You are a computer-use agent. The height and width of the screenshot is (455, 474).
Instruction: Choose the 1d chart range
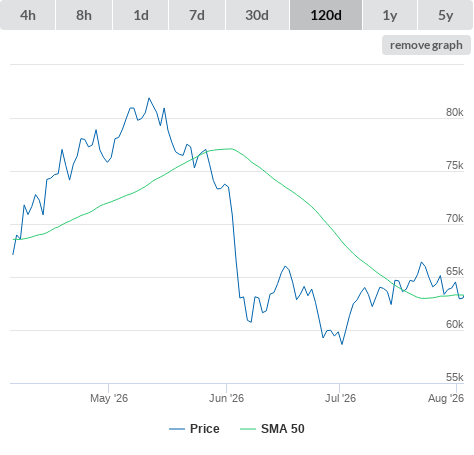point(141,15)
